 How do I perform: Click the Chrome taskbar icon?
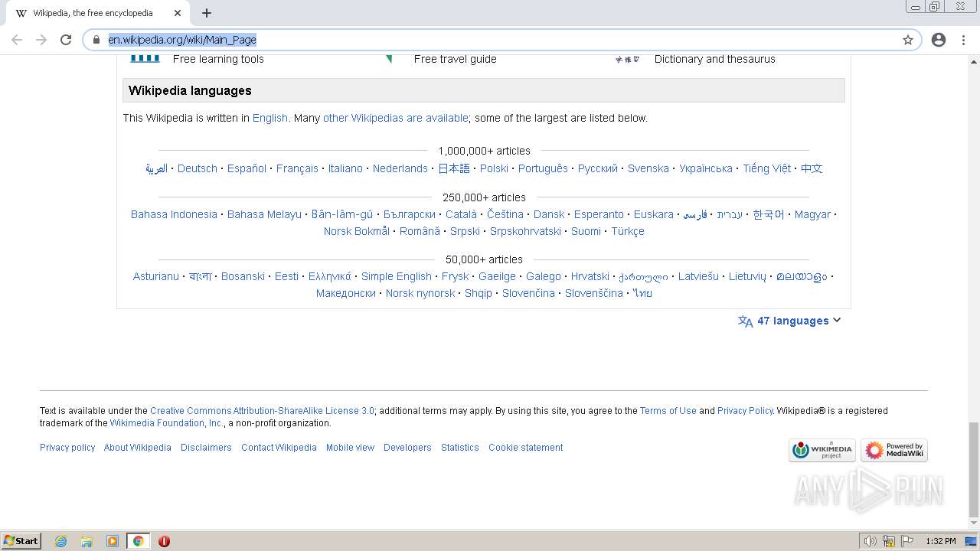coord(138,541)
